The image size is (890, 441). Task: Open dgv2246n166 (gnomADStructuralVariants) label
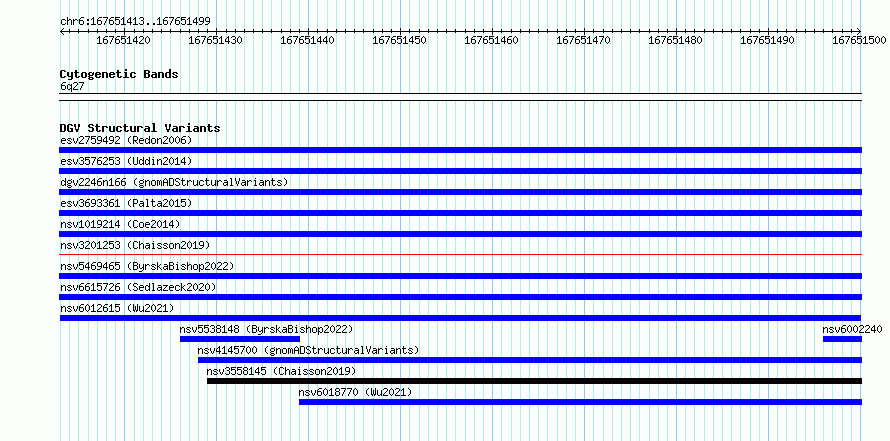pos(174,182)
